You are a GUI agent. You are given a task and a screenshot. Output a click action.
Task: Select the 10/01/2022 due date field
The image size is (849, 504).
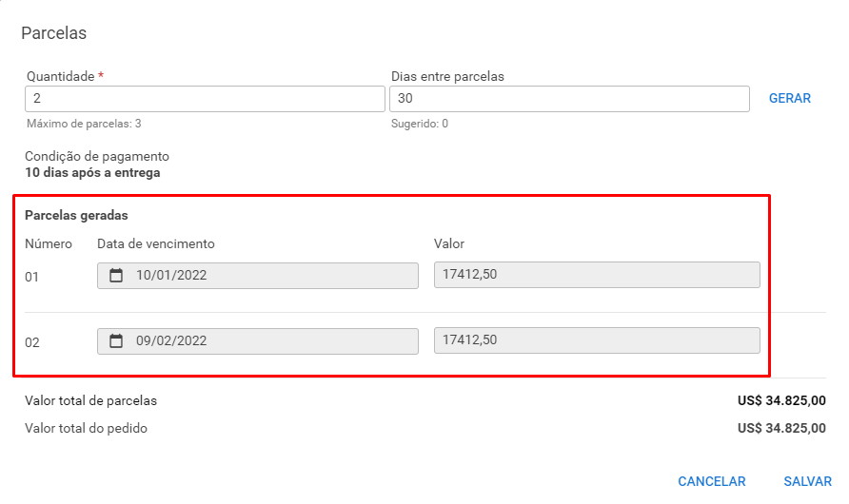click(258, 275)
